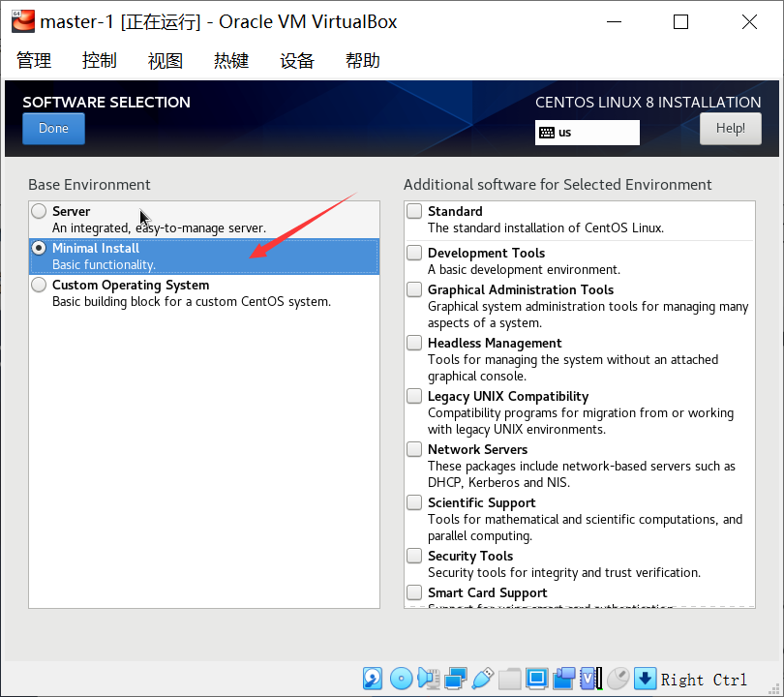Open the optical drive status icon
This screenshot has height=697, width=784.
(x=401, y=679)
